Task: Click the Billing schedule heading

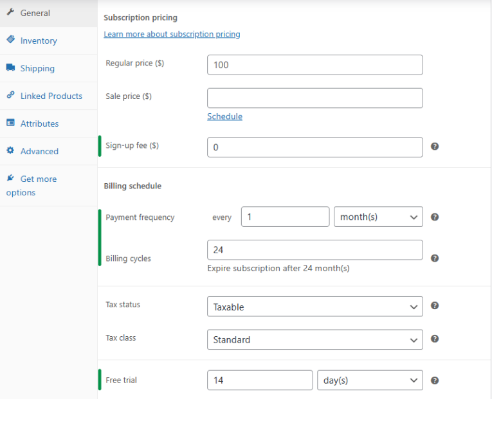Action: pos(132,186)
